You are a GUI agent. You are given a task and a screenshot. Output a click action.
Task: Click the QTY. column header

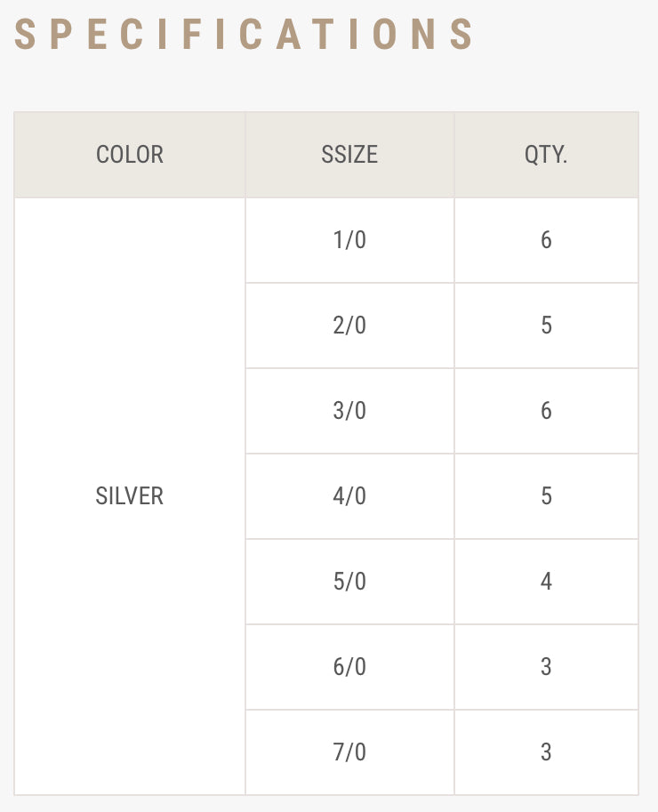pos(546,154)
